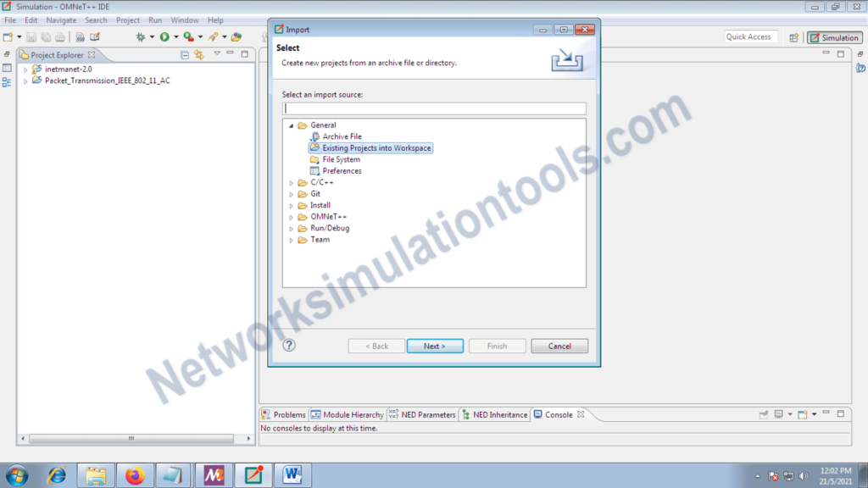Screen dimensions: 868x488
Task: Click the import source filter field
Action: point(434,108)
